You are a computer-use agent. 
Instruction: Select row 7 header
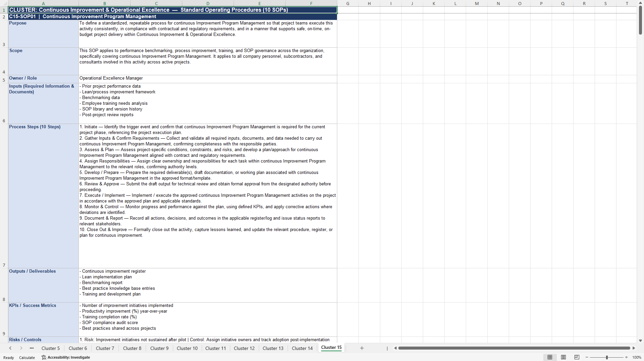tap(4, 196)
